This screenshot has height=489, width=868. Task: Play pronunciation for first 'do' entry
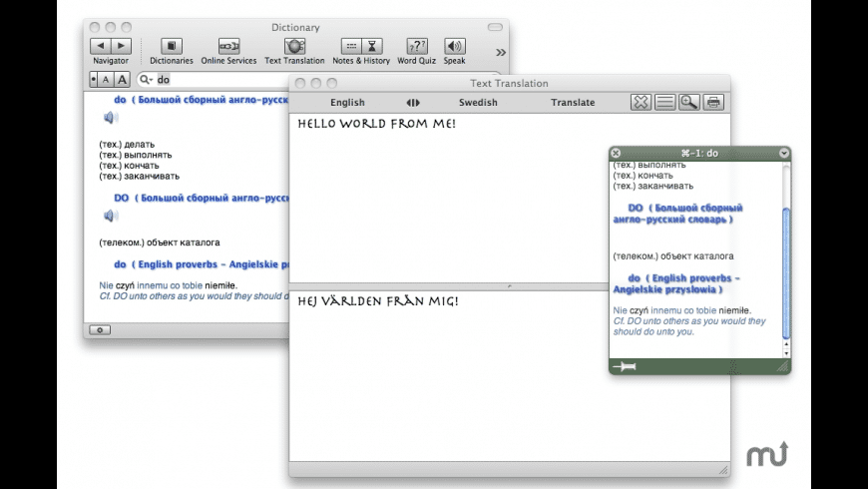(111, 118)
